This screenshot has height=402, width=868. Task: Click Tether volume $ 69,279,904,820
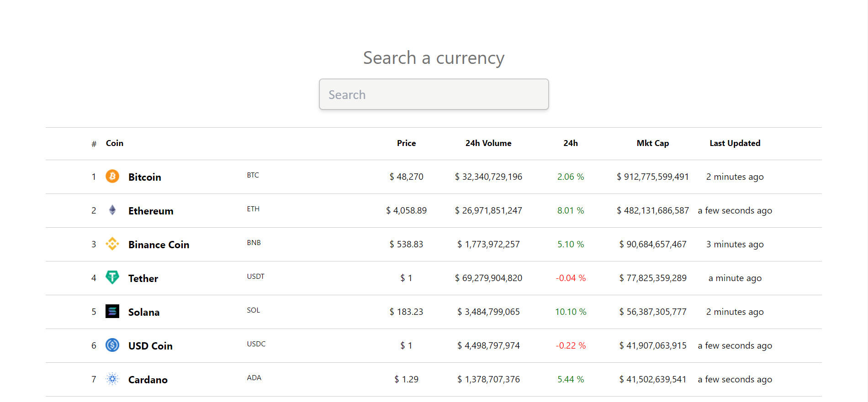click(x=488, y=278)
